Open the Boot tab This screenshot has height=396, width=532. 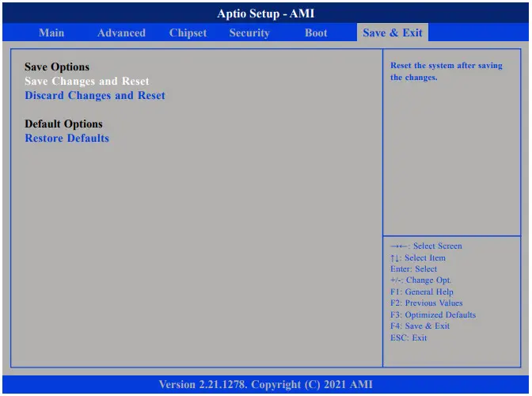[316, 32]
